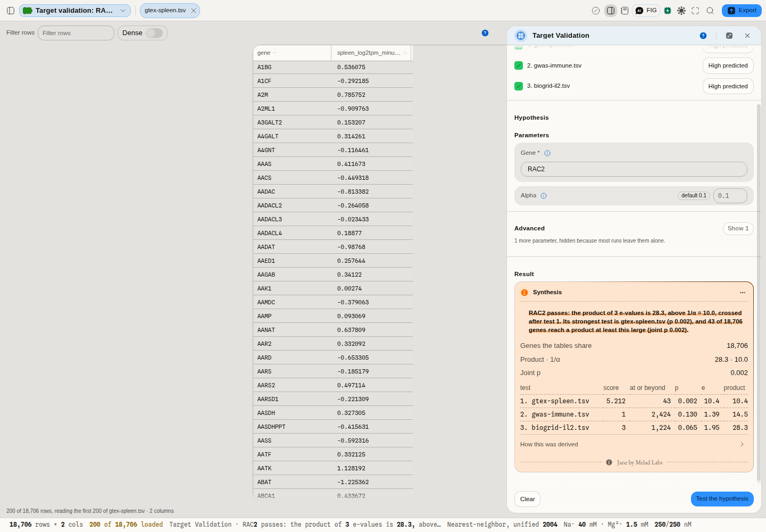Image resolution: width=766 pixels, height=532 pixels.
Task: Click the Alpha value input field
Action: [730, 196]
